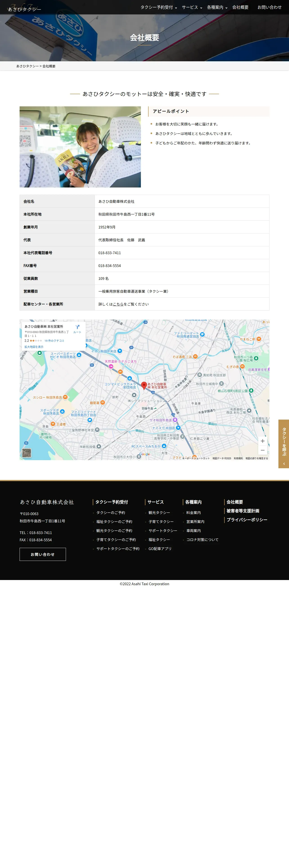Image resolution: width=289 pixels, height=868 pixels.
Task: Open footer heading プライバシーポリシー
Action: [x=247, y=520]
